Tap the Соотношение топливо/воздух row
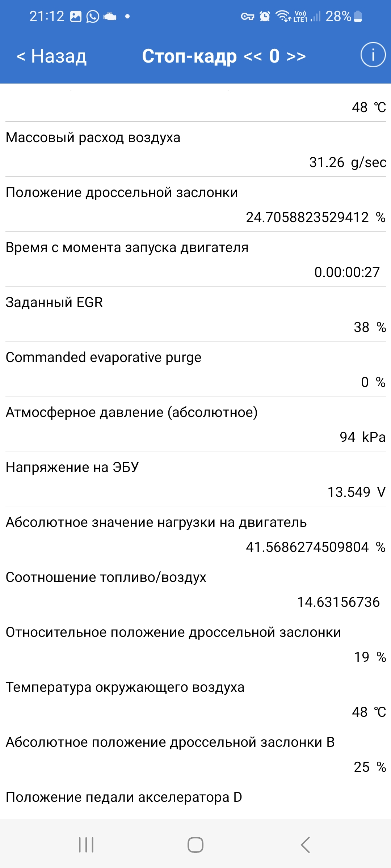This screenshot has width=391, height=868. [x=195, y=589]
